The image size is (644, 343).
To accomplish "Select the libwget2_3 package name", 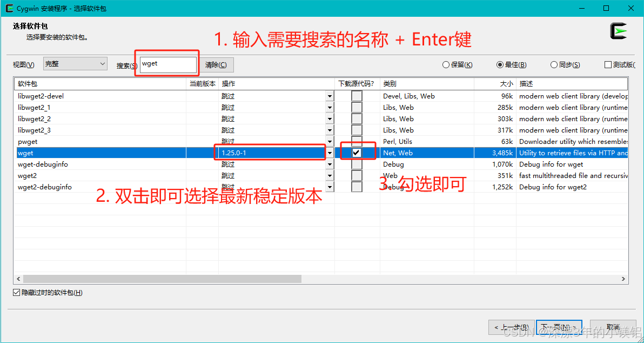I will pos(34,130).
